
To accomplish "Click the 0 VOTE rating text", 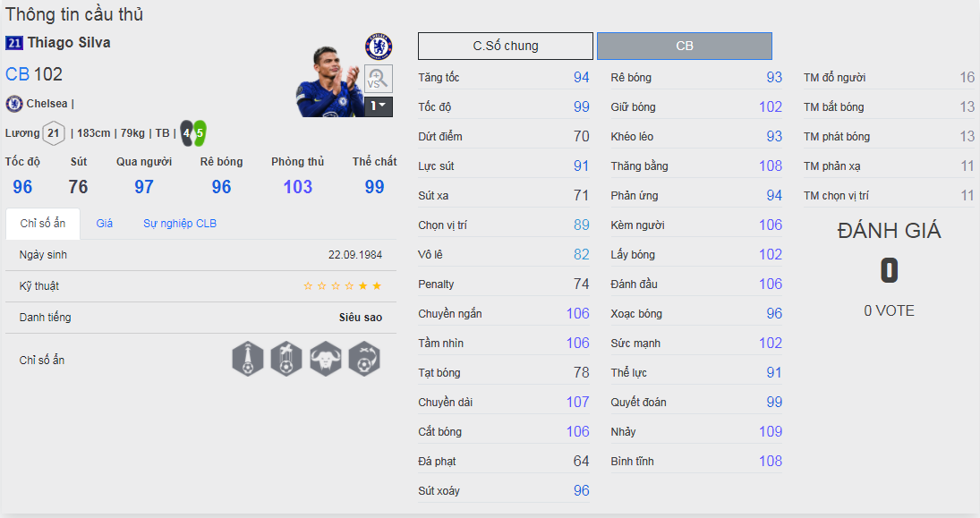I will coord(889,311).
